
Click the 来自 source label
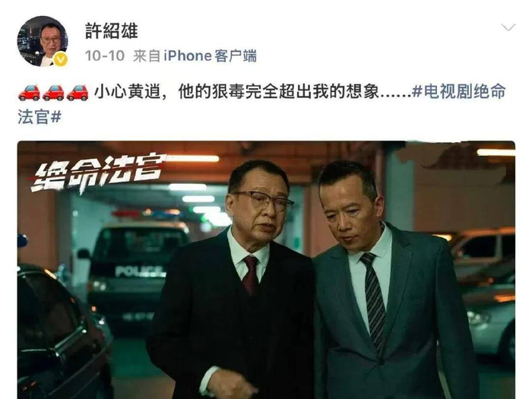(147, 55)
